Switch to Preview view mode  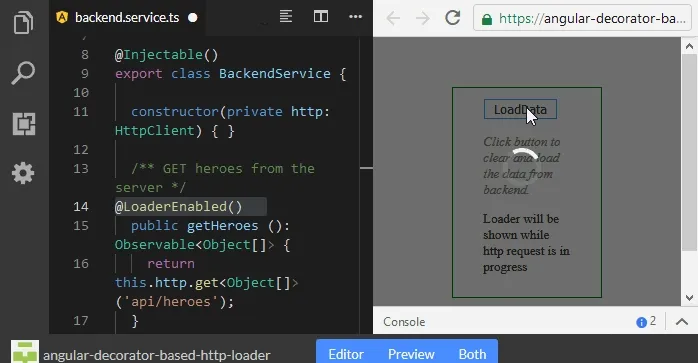pos(411,354)
